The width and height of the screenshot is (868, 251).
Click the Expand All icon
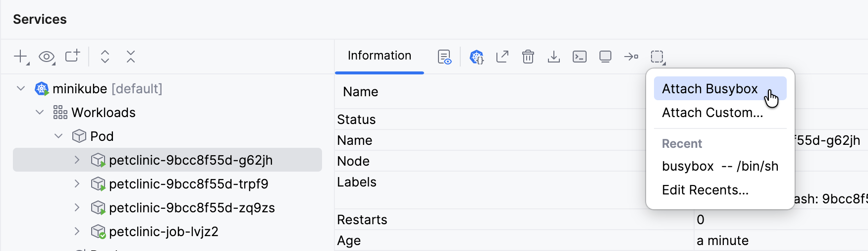coord(105,57)
